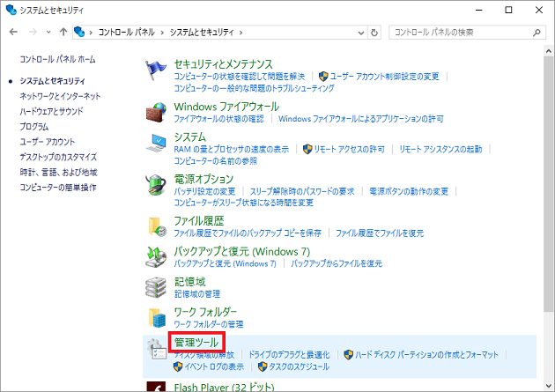The height and width of the screenshot is (392, 555).
Task: Open the Security and Maintenance flag icon
Action: [155, 70]
